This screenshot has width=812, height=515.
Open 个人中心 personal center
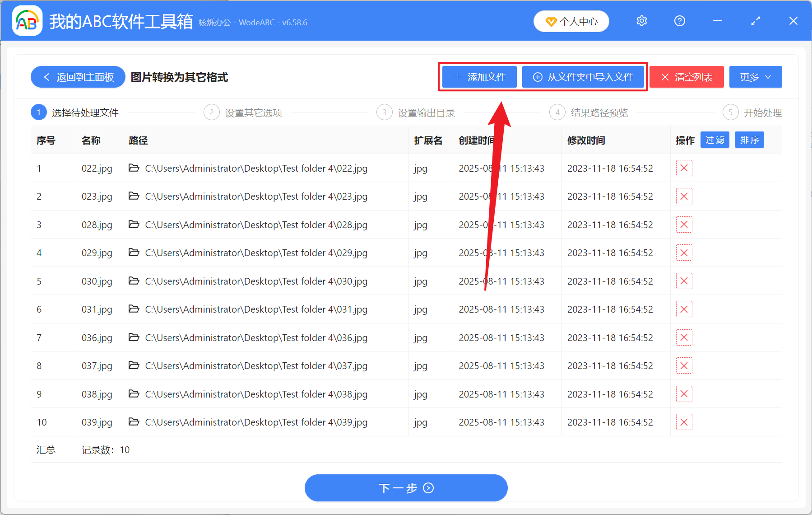pos(571,21)
